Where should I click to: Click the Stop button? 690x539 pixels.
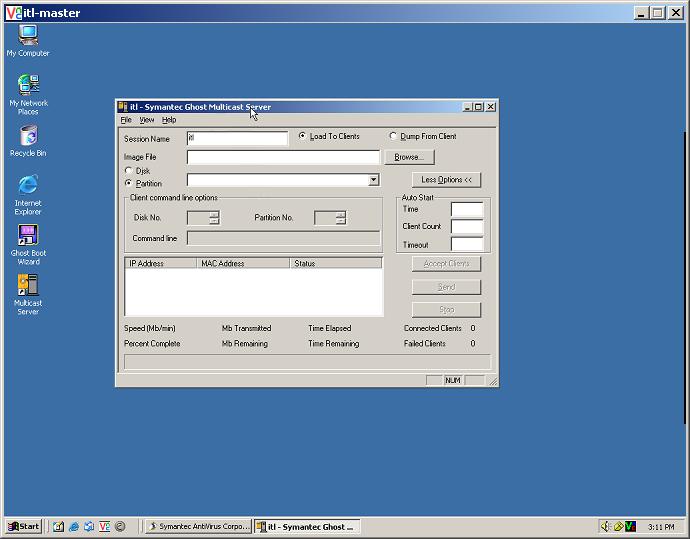pos(446,310)
